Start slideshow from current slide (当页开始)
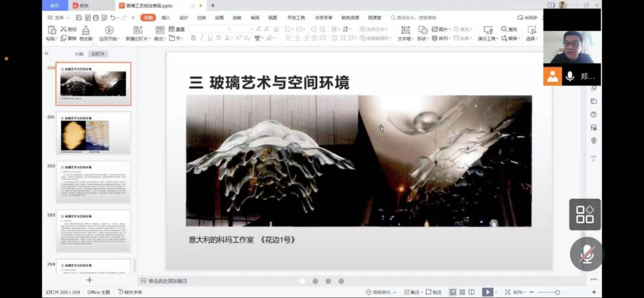 (x=109, y=30)
